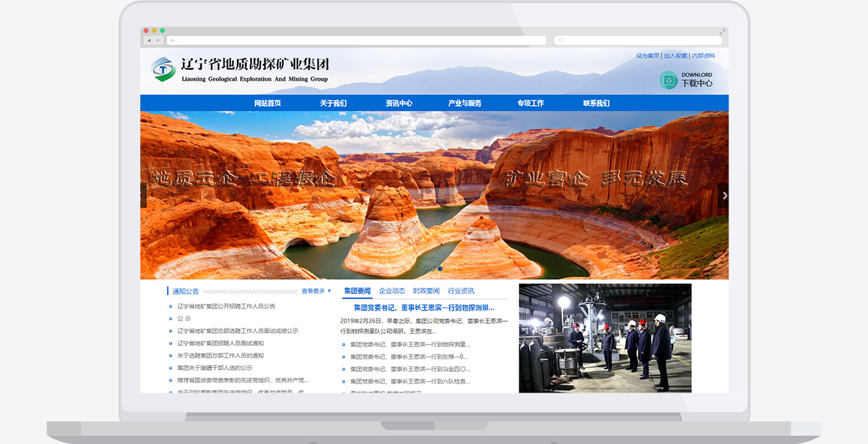Open the 专项工作 navigation item
The height and width of the screenshot is (444, 868).
531,103
